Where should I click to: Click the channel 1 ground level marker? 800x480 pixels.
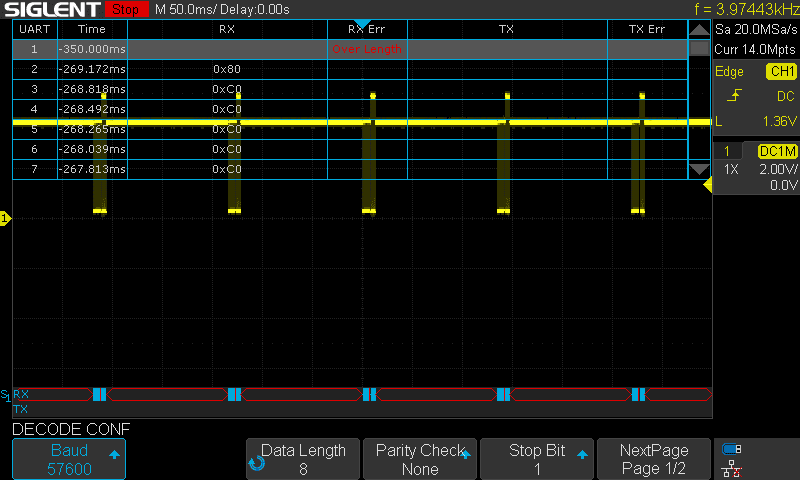pyautogui.click(x=5, y=218)
